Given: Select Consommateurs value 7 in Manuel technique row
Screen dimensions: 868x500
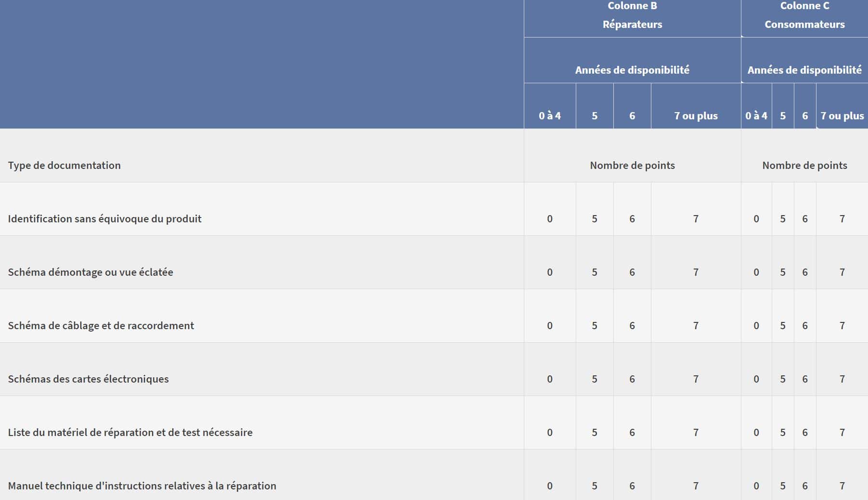Looking at the screenshot, I should click(x=842, y=486).
